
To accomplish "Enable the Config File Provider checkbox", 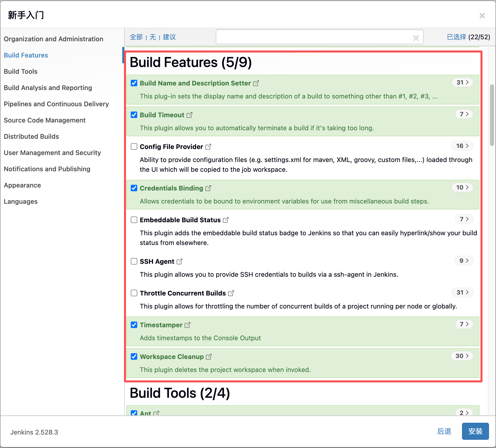I will click(134, 146).
